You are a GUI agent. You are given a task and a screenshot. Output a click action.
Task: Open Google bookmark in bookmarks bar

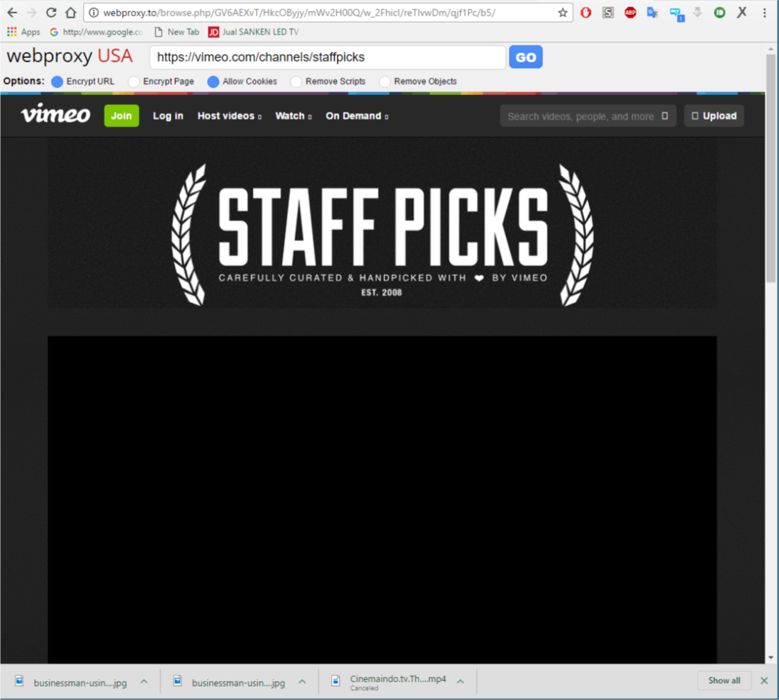click(97, 32)
